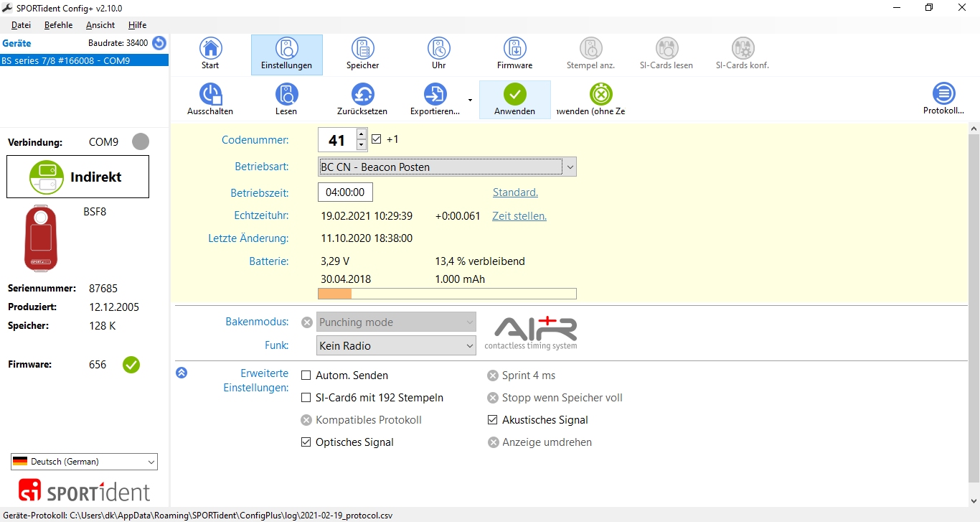
Task: Open the Ansicht menu
Action: pyautogui.click(x=100, y=25)
